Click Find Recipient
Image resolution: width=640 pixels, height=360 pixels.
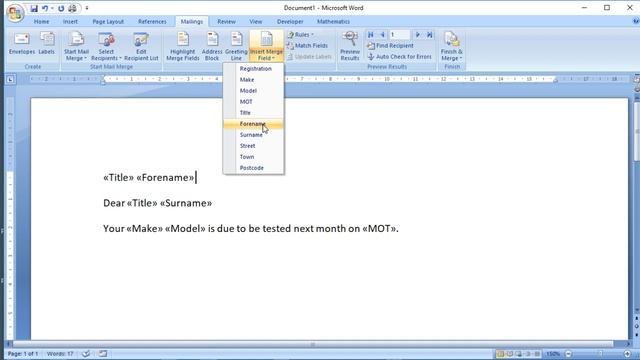pyautogui.click(x=390, y=46)
